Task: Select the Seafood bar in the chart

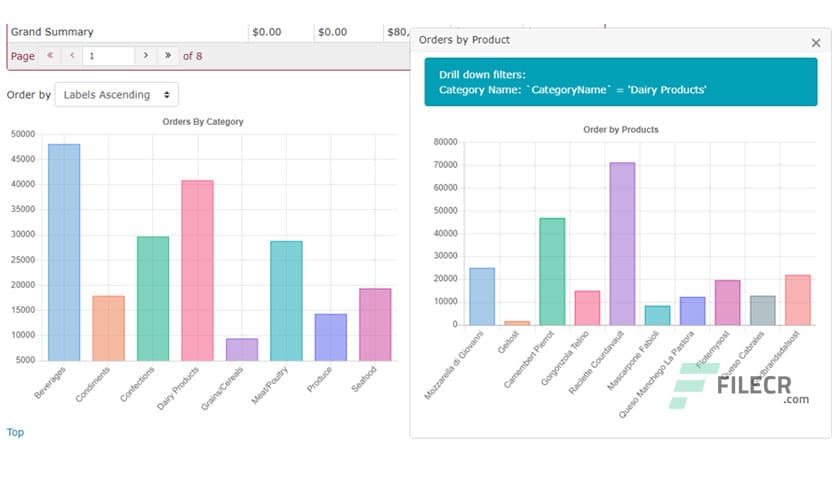Action: point(375,324)
